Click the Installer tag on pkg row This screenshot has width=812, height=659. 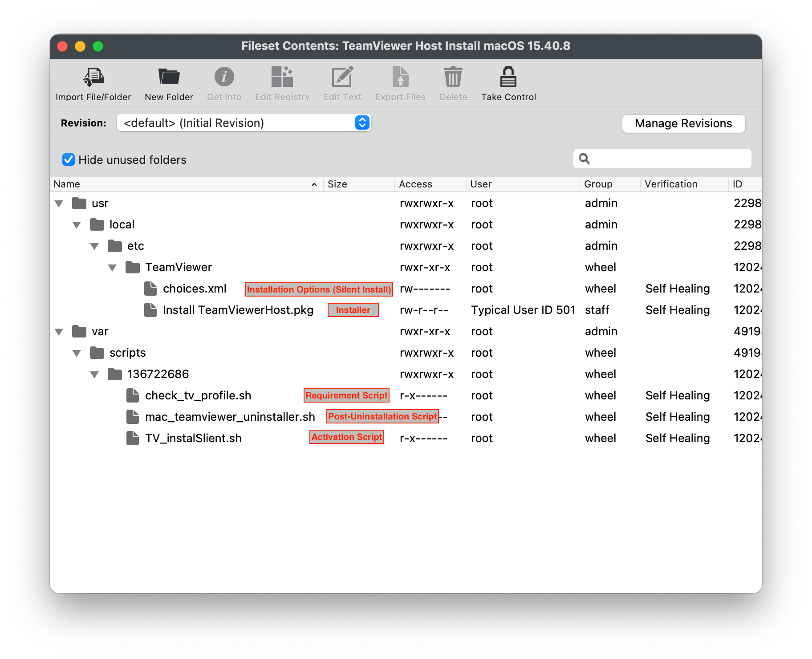pos(353,310)
